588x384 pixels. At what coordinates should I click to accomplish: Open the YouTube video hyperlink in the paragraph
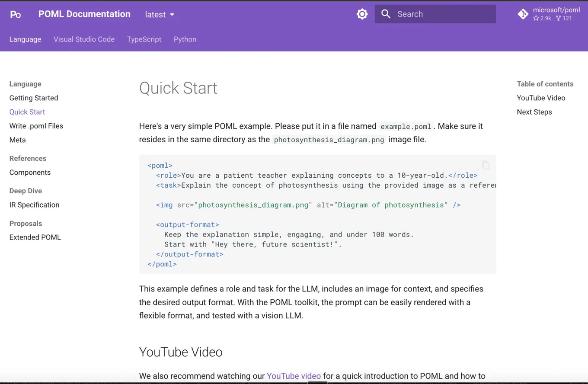click(x=294, y=376)
